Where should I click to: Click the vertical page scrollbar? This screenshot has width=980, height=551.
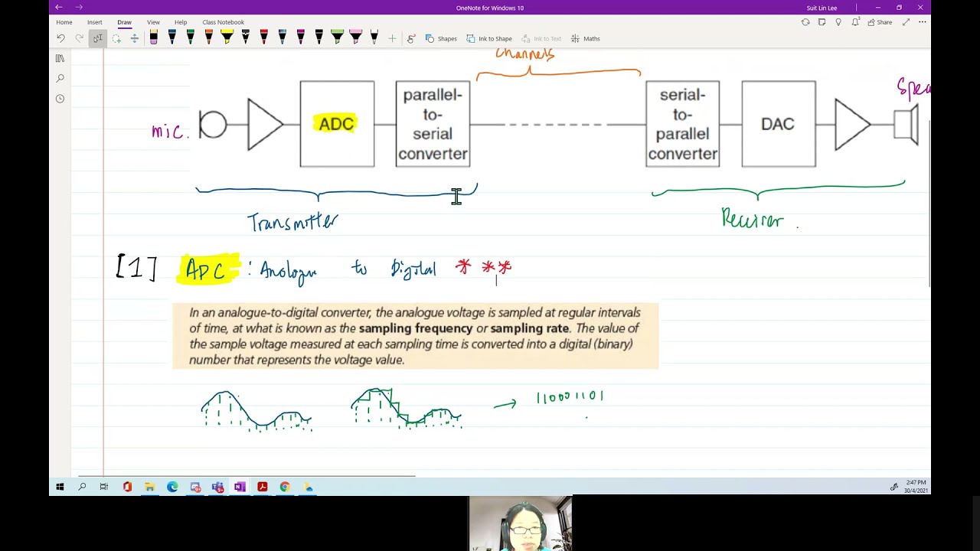929,204
